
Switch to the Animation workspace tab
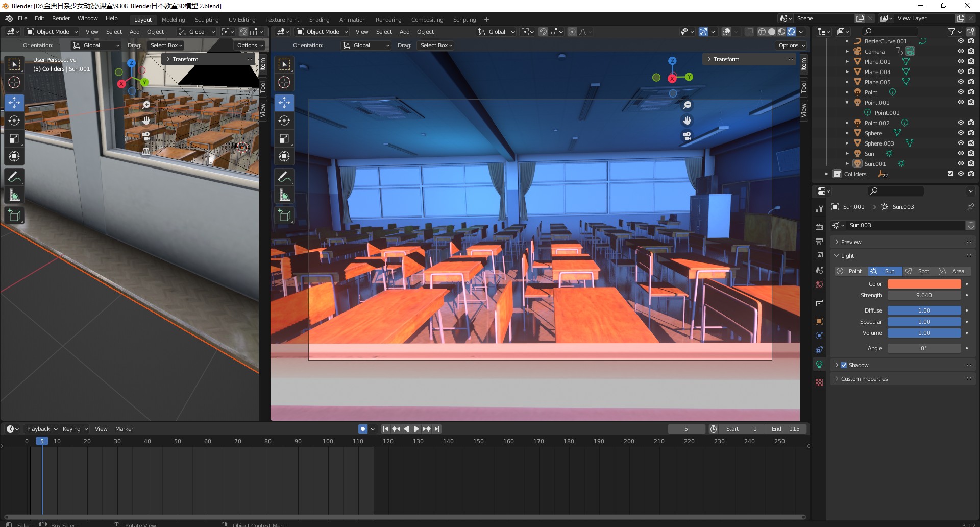click(x=352, y=20)
